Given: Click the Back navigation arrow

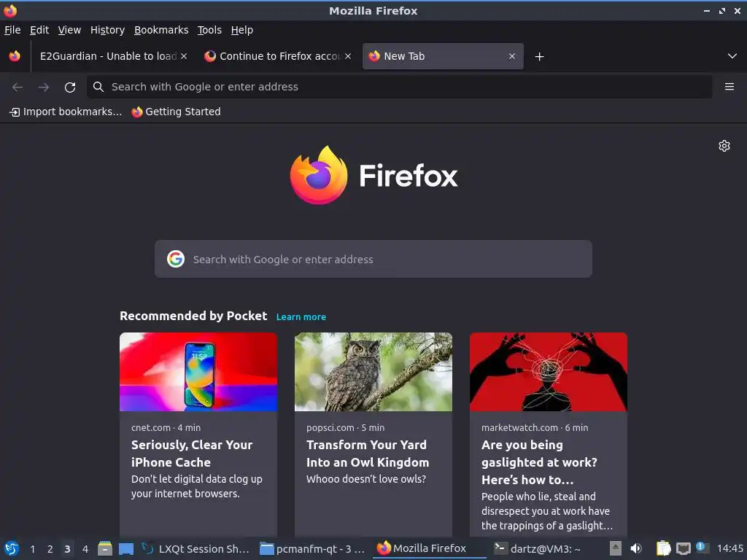Looking at the screenshot, I should (x=18, y=87).
